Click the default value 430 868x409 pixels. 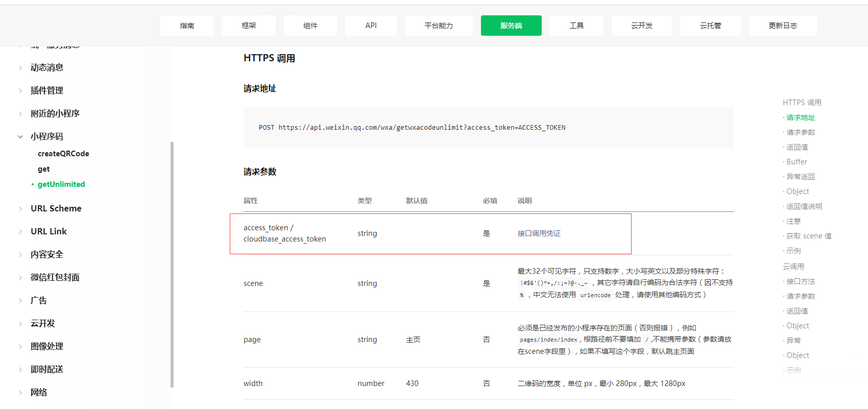coord(412,383)
